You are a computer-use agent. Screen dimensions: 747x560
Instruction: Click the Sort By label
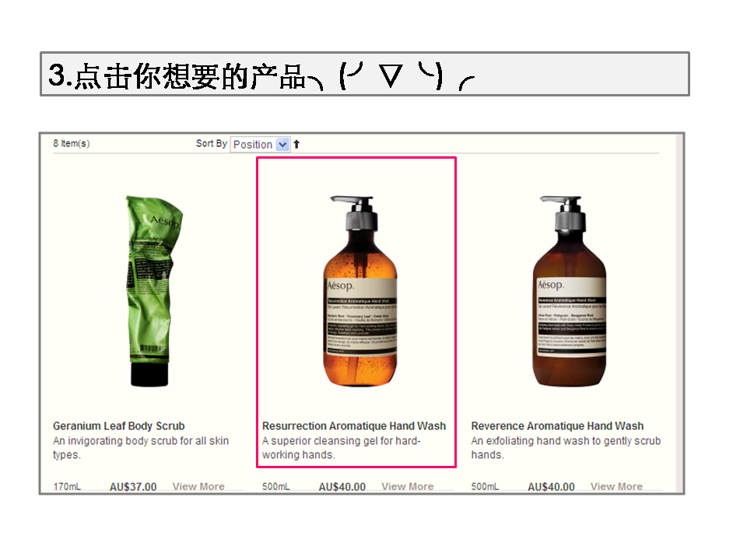click(x=212, y=143)
